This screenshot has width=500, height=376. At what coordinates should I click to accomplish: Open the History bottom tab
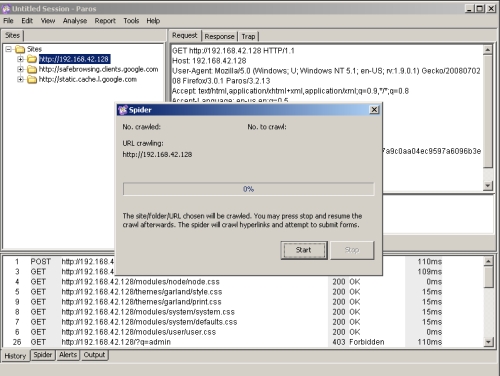[x=15, y=356]
